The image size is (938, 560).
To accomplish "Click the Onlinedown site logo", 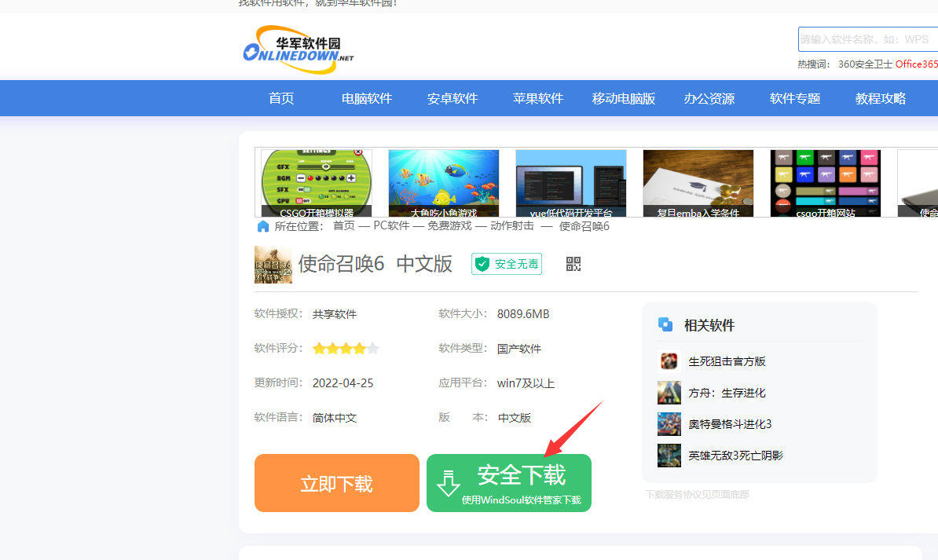I will point(298,50).
